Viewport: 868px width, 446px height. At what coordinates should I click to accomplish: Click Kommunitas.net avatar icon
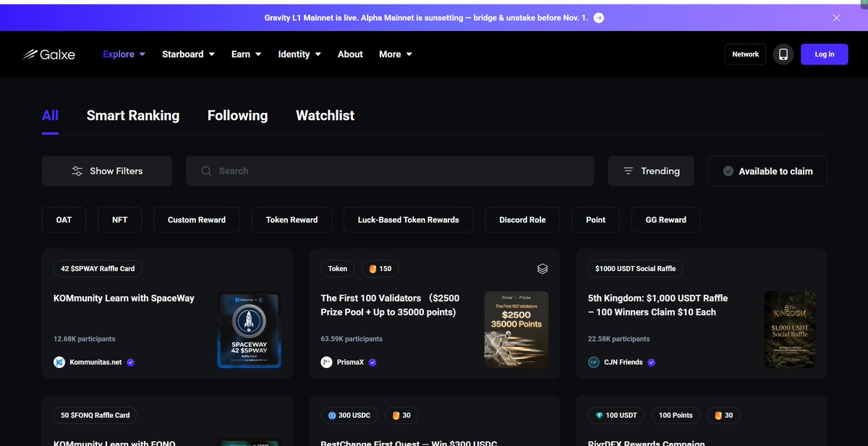click(x=59, y=362)
